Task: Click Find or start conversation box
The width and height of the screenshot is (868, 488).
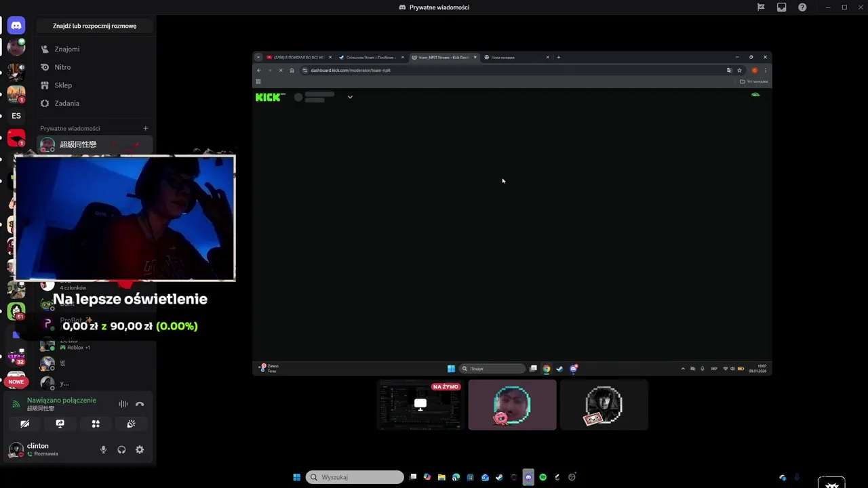Action: tap(95, 26)
